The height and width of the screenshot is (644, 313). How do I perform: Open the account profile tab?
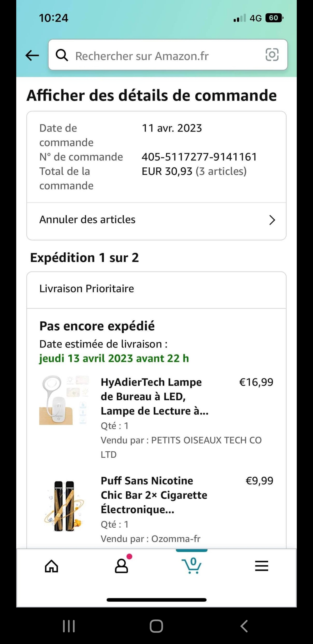coord(121,566)
